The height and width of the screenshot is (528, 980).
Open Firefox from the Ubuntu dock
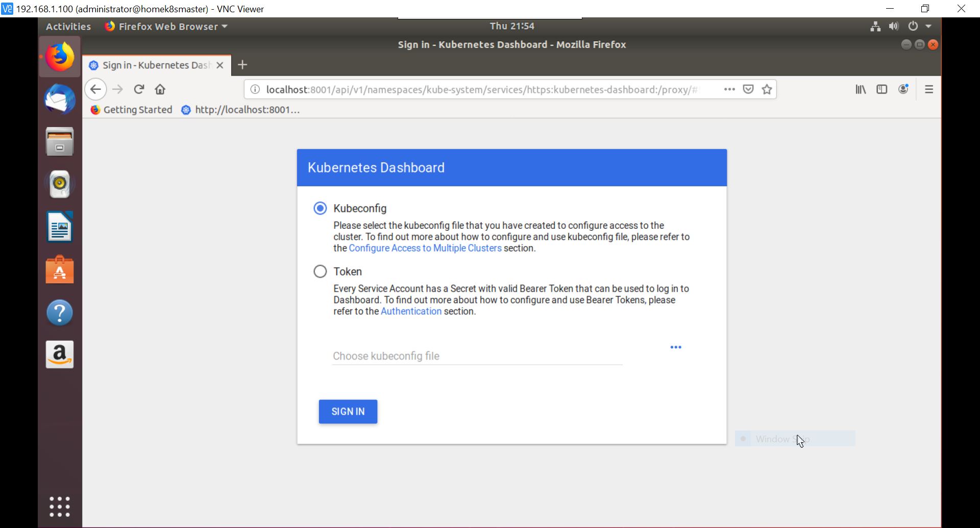(60, 57)
